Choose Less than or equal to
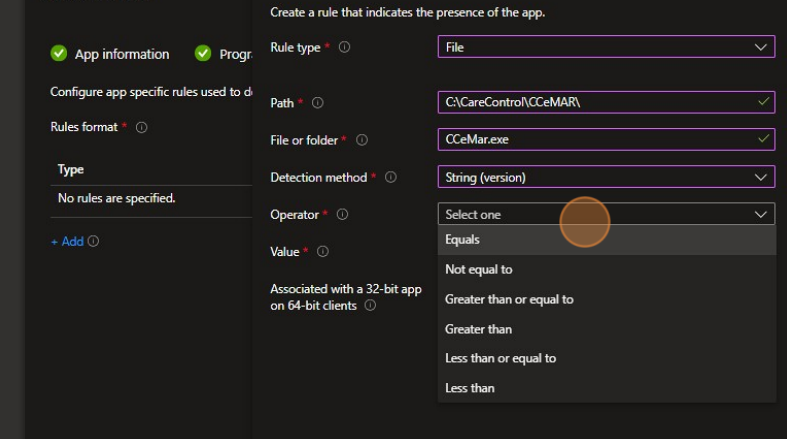Image resolution: width=787 pixels, height=439 pixels. point(500,358)
